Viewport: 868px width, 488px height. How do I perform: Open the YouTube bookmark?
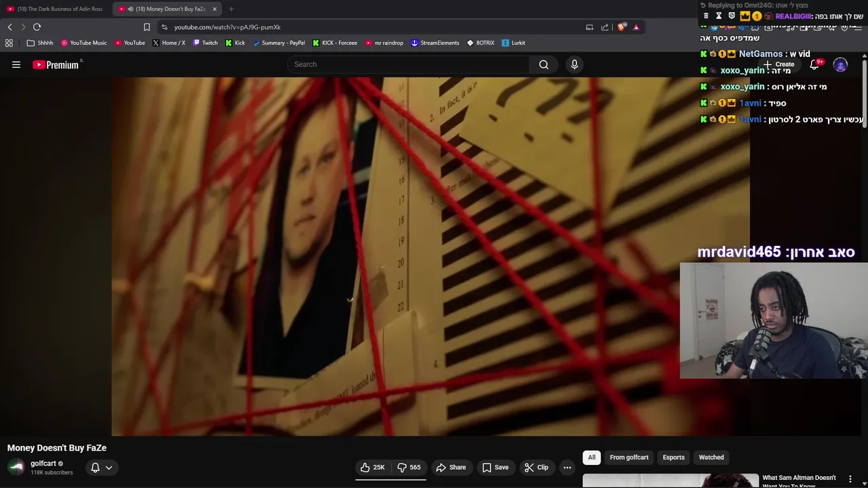pyautogui.click(x=130, y=43)
